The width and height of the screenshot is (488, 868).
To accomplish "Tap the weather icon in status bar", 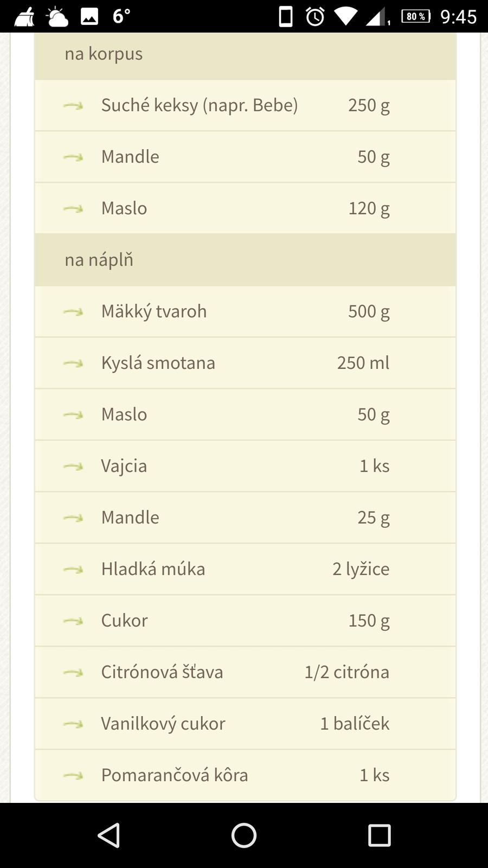I will (57, 17).
